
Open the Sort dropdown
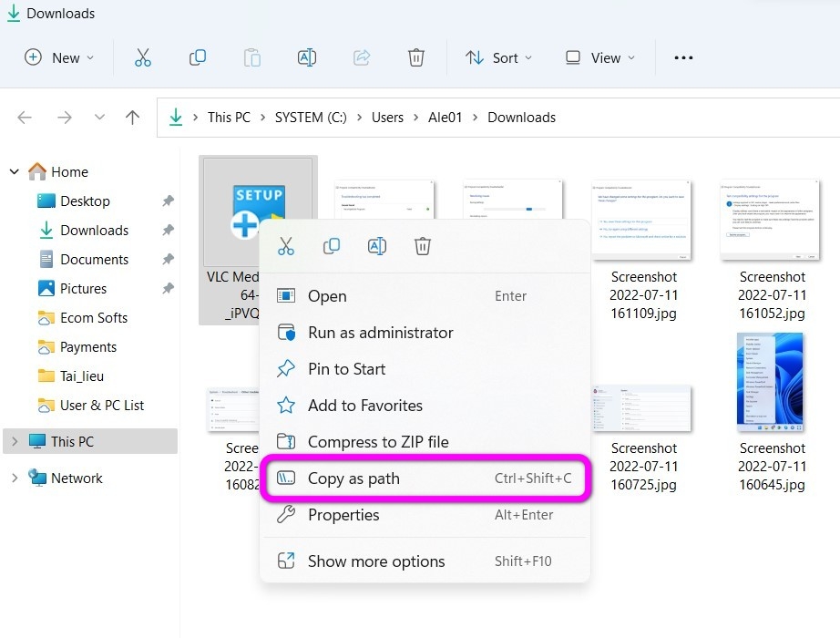498,57
